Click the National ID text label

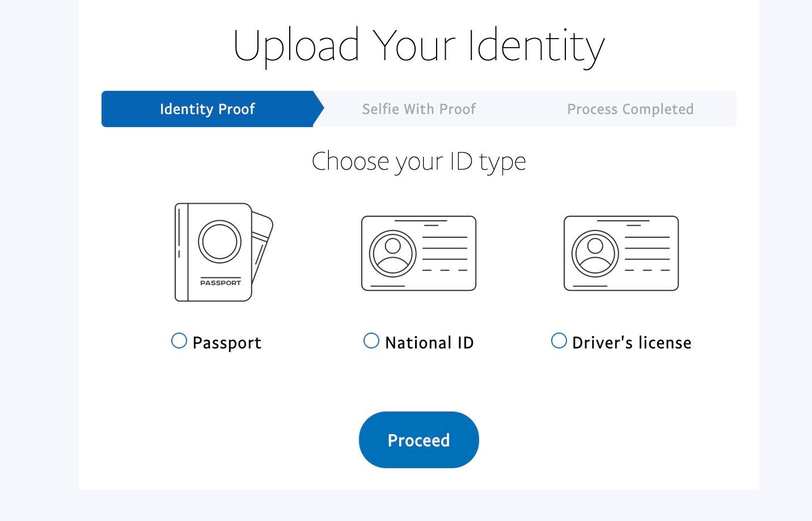(x=429, y=343)
